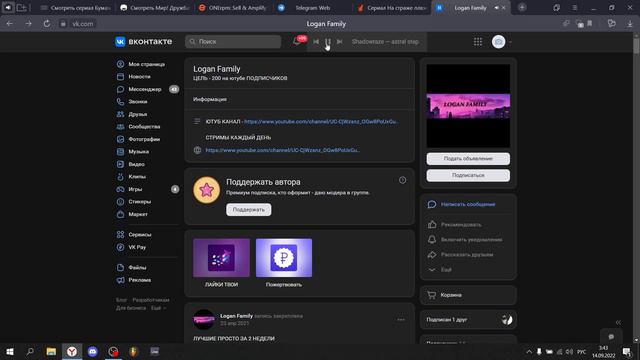Open Video section in sidebar

click(131, 164)
